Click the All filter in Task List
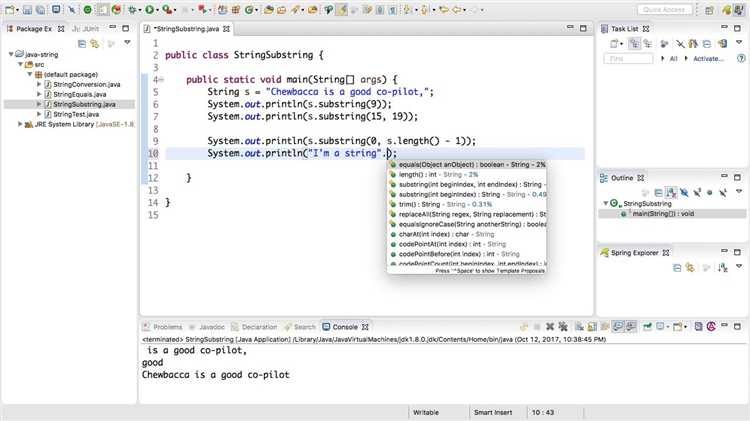This screenshot has height=421, width=750. 673,58
